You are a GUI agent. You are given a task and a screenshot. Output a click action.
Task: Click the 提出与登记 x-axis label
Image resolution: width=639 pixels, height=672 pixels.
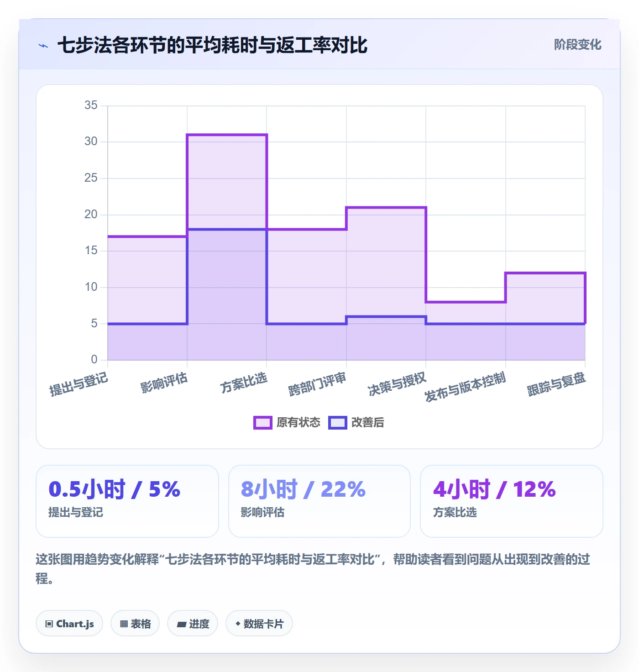pos(79,384)
